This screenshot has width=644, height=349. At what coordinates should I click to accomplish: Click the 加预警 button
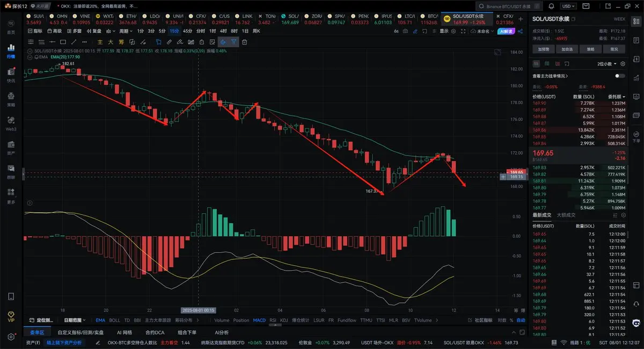click(543, 49)
